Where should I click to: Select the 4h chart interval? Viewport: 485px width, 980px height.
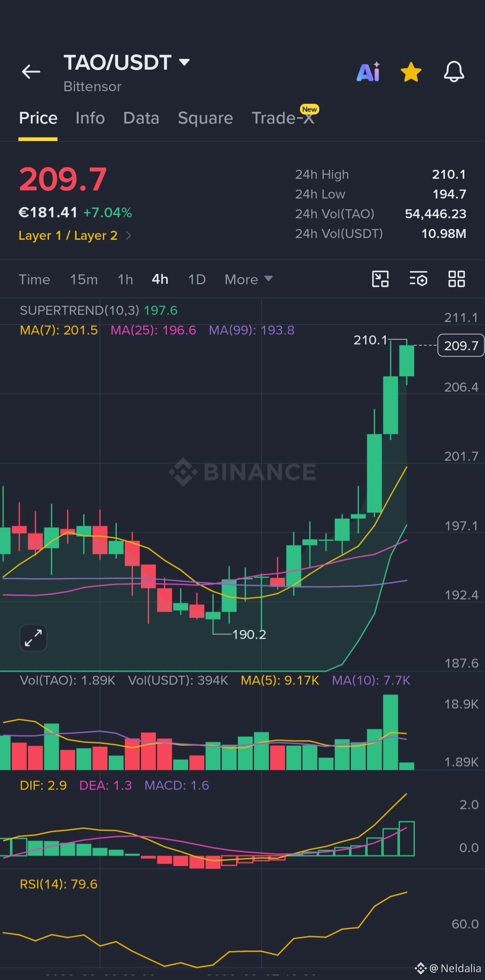coord(160,279)
